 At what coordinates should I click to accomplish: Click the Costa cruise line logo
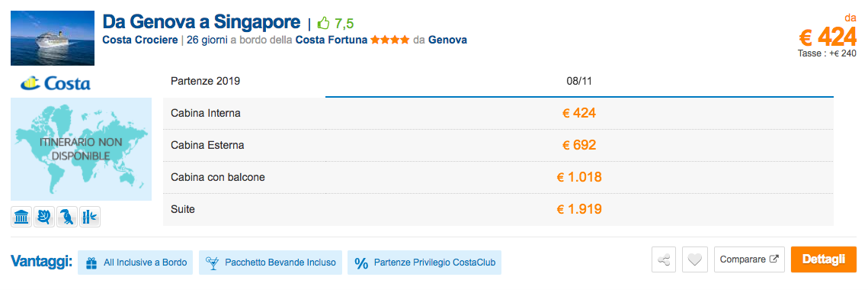56,83
